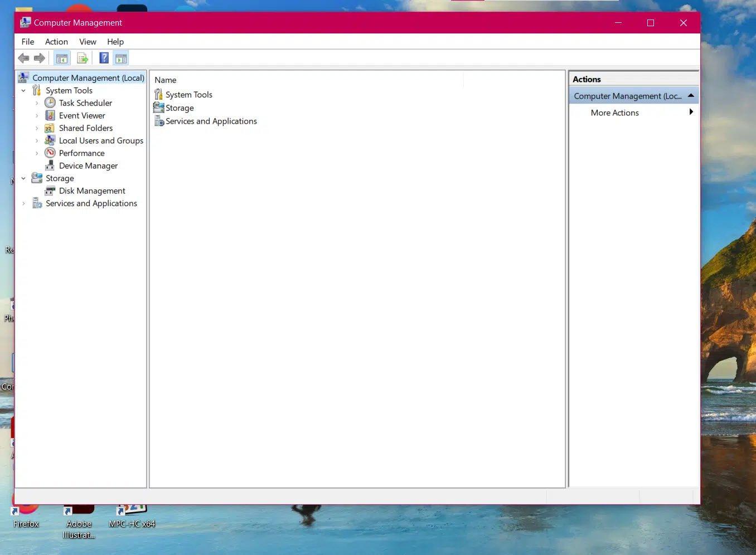Screen dimensions: 756x555
Task: Collapse the Actions section with up arrow
Action: 691,95
